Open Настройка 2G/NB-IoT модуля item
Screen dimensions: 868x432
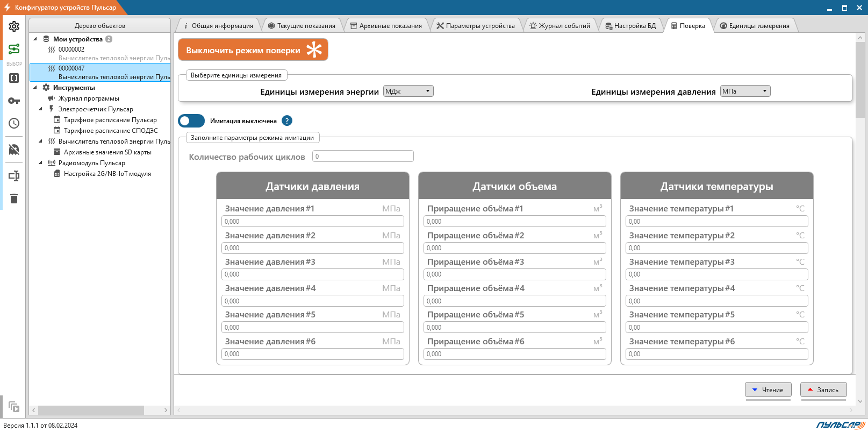(107, 174)
